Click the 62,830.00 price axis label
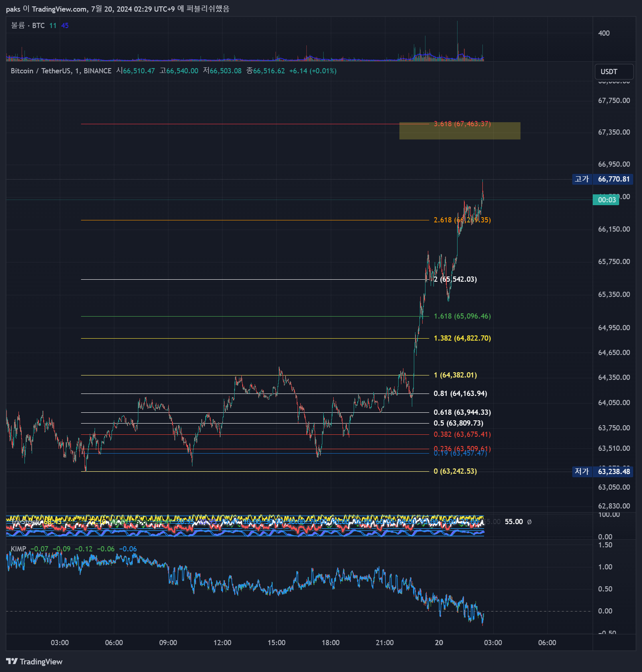This screenshot has height=672, width=642. 614,506
